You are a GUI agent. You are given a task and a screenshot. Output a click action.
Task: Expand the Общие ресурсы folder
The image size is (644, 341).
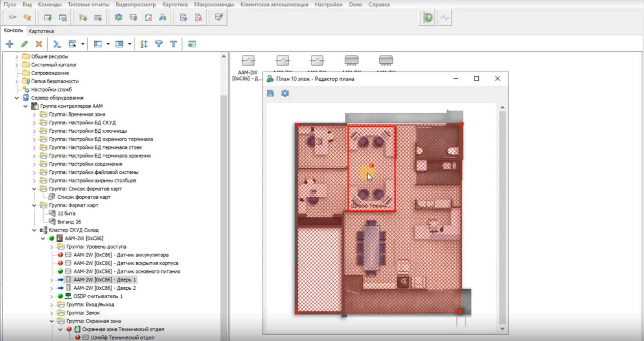pyautogui.click(x=17, y=57)
